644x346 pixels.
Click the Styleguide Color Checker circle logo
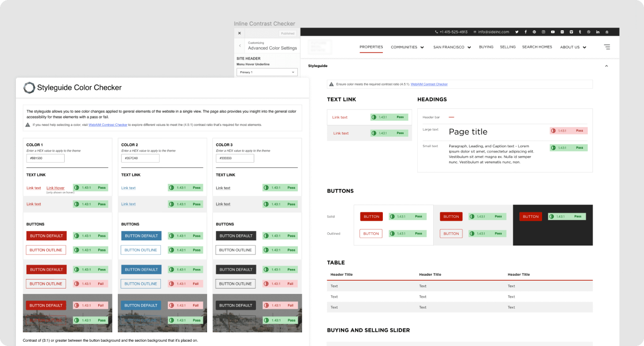29,87
